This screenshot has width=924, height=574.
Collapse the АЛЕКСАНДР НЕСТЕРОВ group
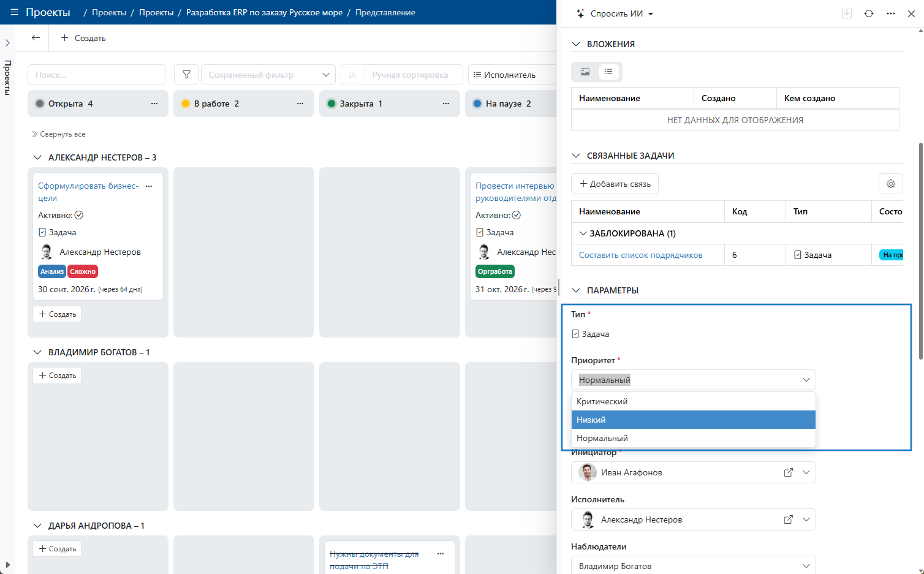point(37,157)
